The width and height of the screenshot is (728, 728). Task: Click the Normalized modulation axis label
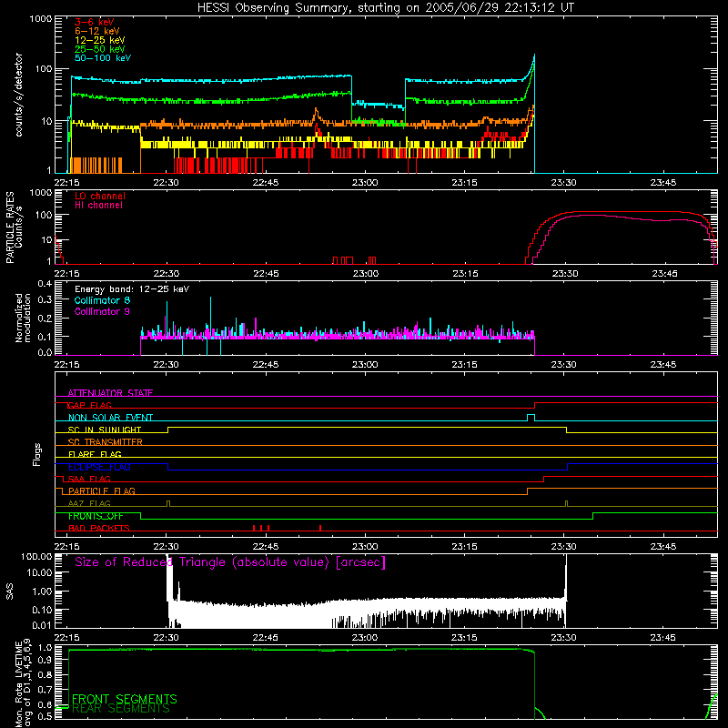point(23,318)
